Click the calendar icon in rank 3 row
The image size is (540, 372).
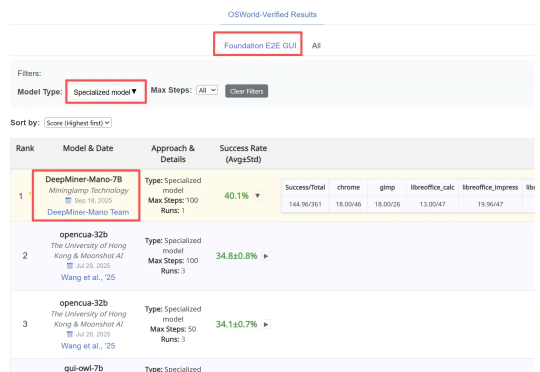point(70,334)
